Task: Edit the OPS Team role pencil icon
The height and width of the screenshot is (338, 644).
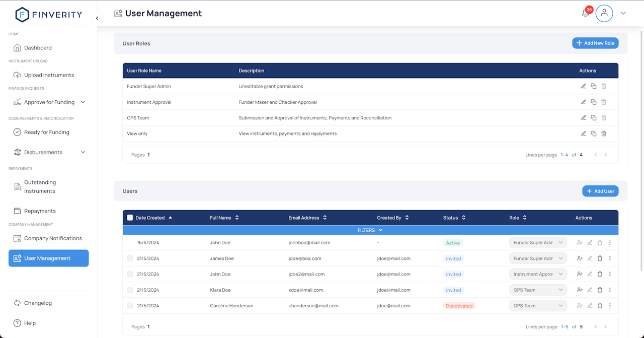Action: click(x=584, y=118)
